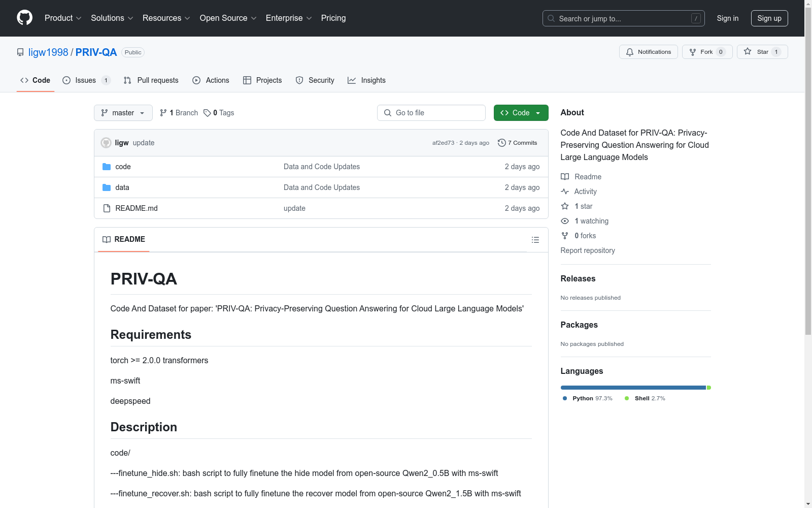Open ligw1998 owner profile link
The height and width of the screenshot is (508, 812).
tap(48, 52)
